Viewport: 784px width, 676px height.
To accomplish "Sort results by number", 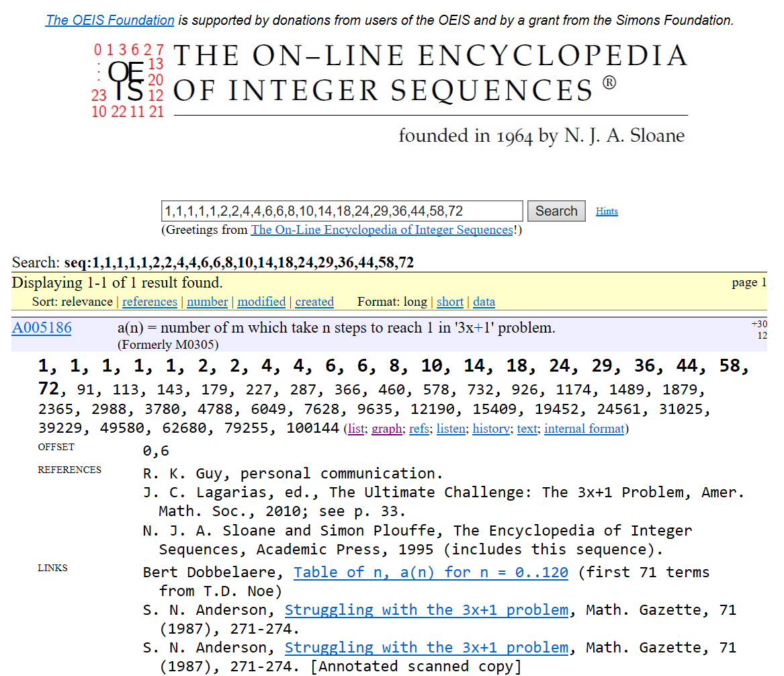I will pyautogui.click(x=207, y=302).
